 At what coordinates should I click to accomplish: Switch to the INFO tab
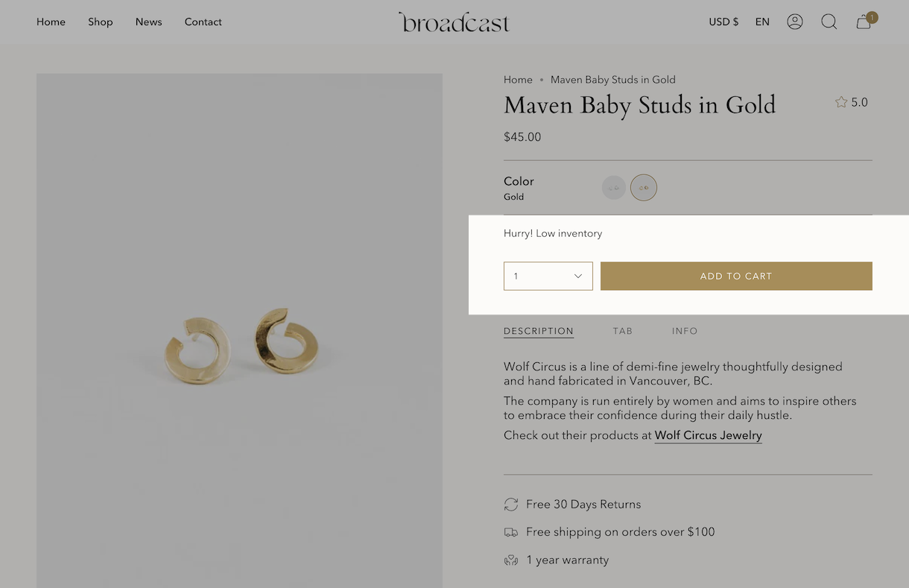[685, 331]
